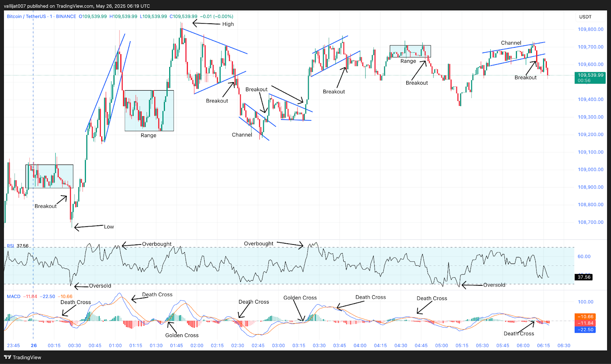
Task: Click the 03:15 time axis label
Action: pos(299,346)
